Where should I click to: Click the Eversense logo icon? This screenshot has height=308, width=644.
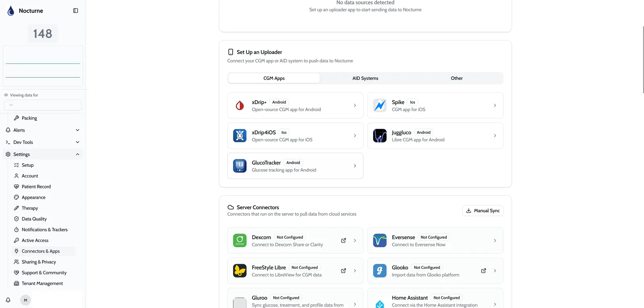point(380,240)
